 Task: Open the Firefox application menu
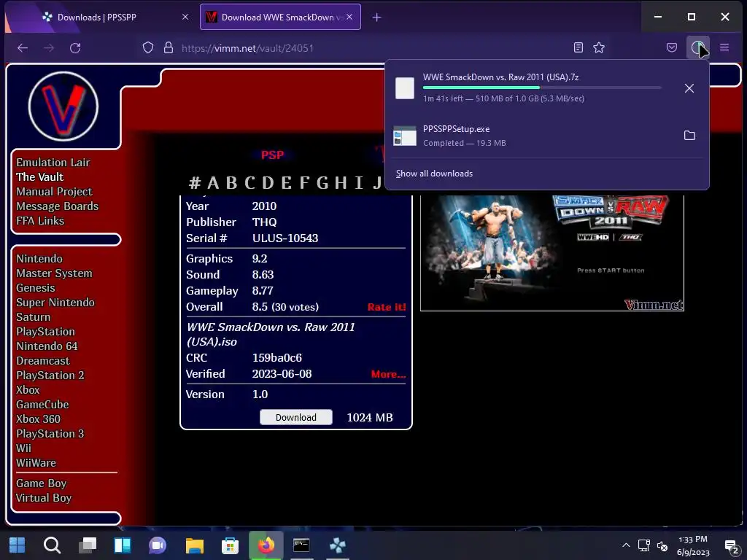coord(724,47)
